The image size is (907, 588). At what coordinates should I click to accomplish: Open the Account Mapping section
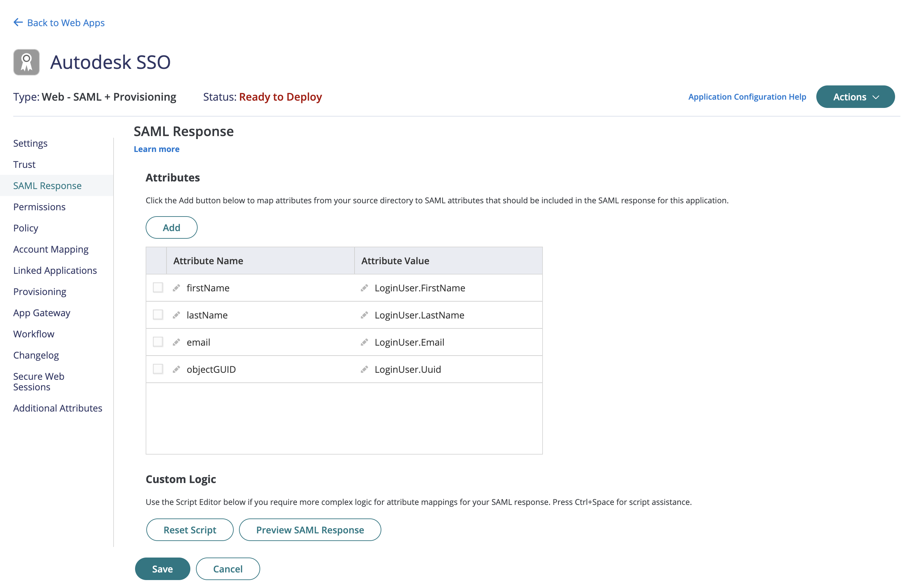51,249
